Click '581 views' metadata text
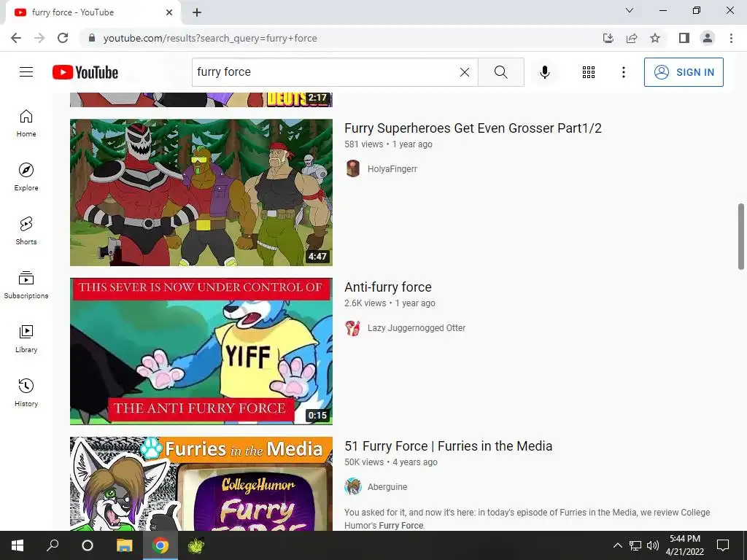Image resolution: width=747 pixels, height=560 pixels. pyautogui.click(x=364, y=144)
